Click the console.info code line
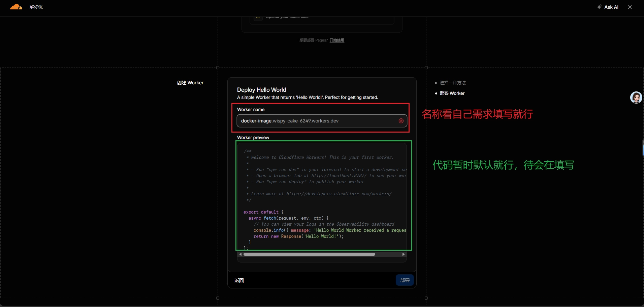This screenshot has height=307, width=644. tap(330, 230)
